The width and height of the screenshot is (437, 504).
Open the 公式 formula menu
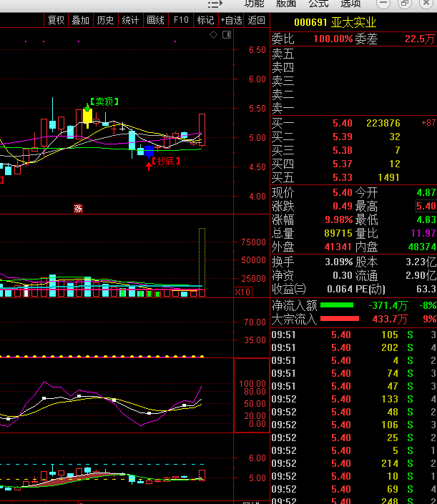[x=318, y=4]
